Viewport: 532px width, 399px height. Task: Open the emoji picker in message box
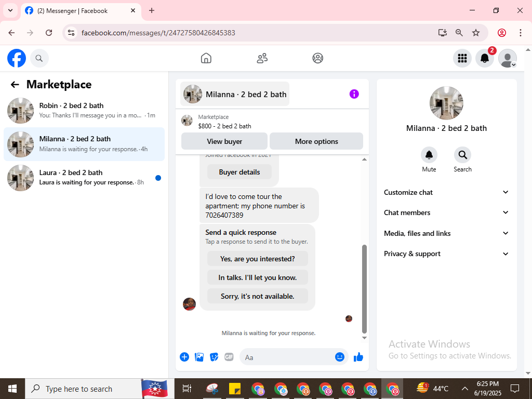tap(340, 357)
